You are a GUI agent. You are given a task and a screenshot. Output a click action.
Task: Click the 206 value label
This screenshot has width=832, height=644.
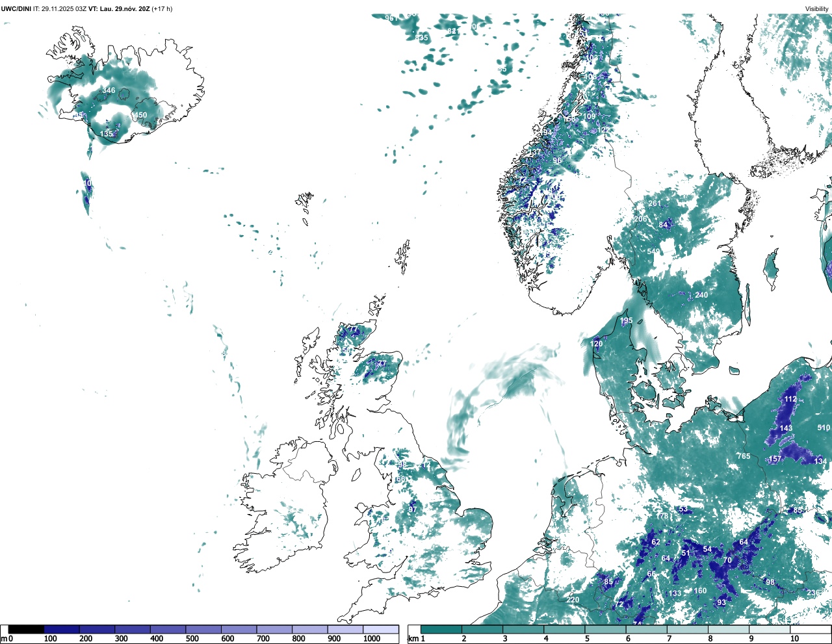640,219
